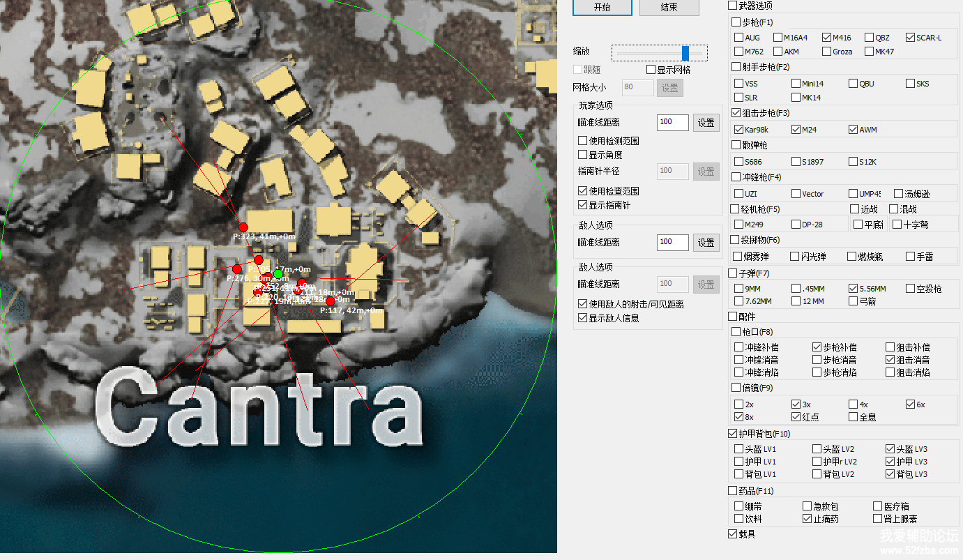
Task: Check the 空投枪 checkbox
Action: pos(910,289)
